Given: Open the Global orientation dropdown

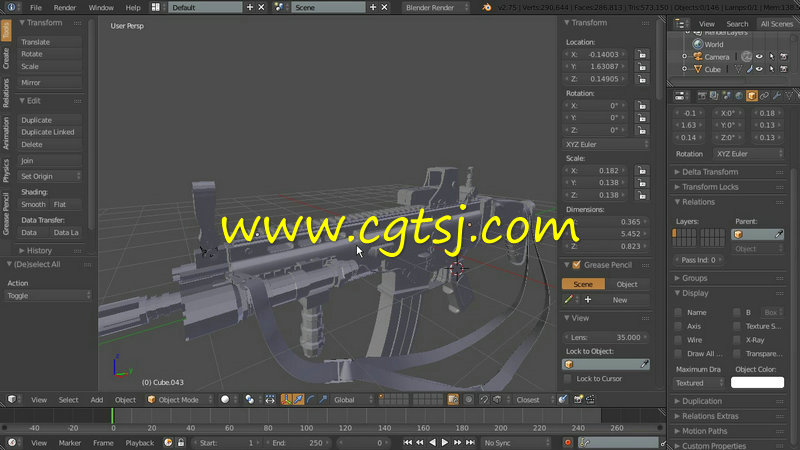Looking at the screenshot, I should pyautogui.click(x=352, y=399).
